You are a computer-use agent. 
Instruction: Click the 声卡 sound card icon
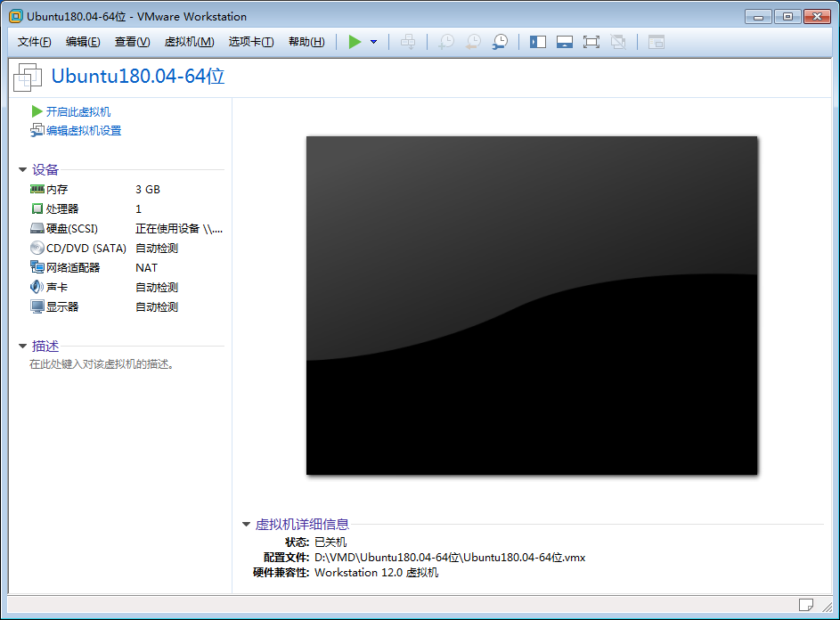click(37, 287)
